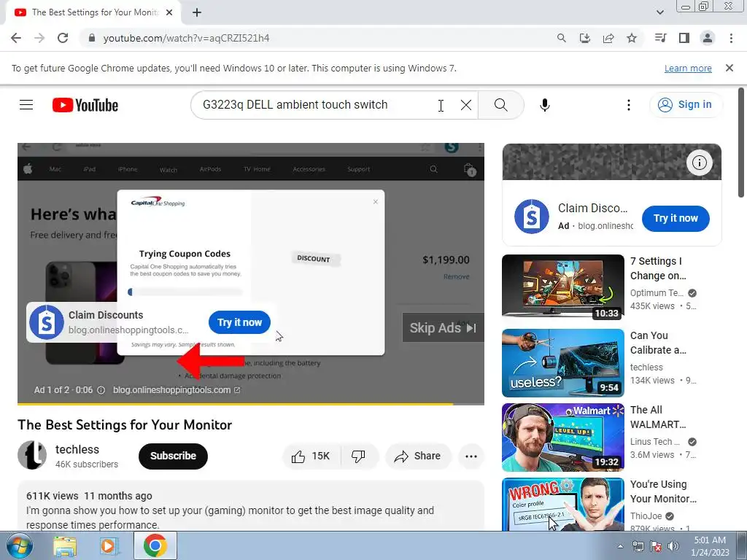Screen dimensions: 747x560
Task: Click 'Linus Tech ...' channel name
Action: 654,441
